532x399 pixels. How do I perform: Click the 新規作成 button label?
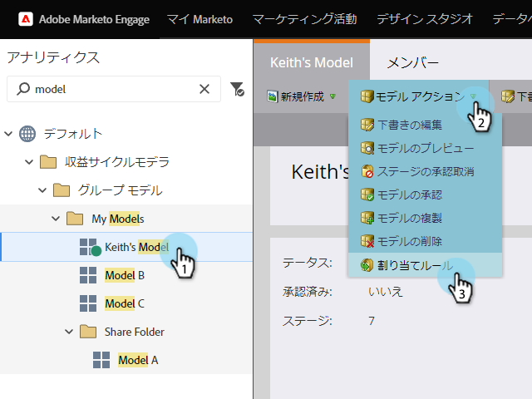pos(303,96)
